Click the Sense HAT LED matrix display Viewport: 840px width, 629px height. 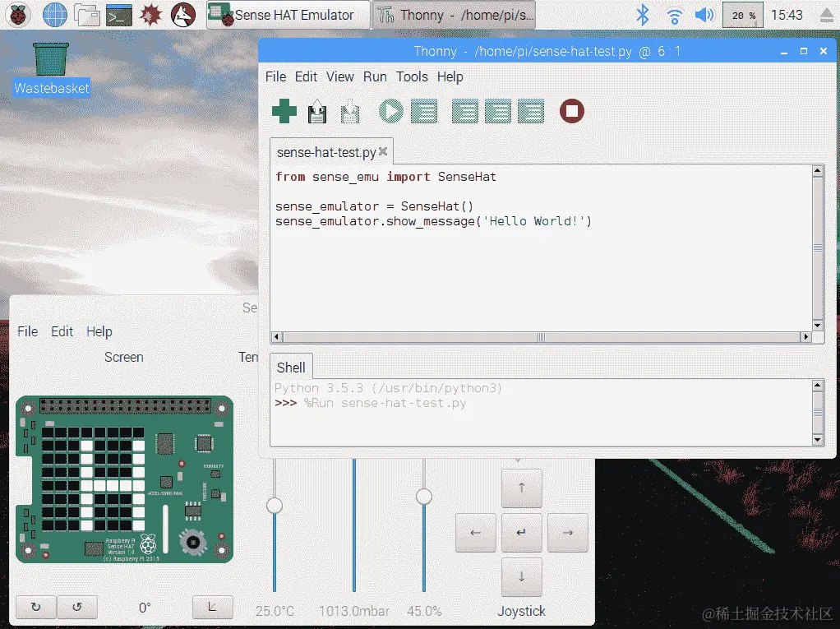(x=93, y=479)
